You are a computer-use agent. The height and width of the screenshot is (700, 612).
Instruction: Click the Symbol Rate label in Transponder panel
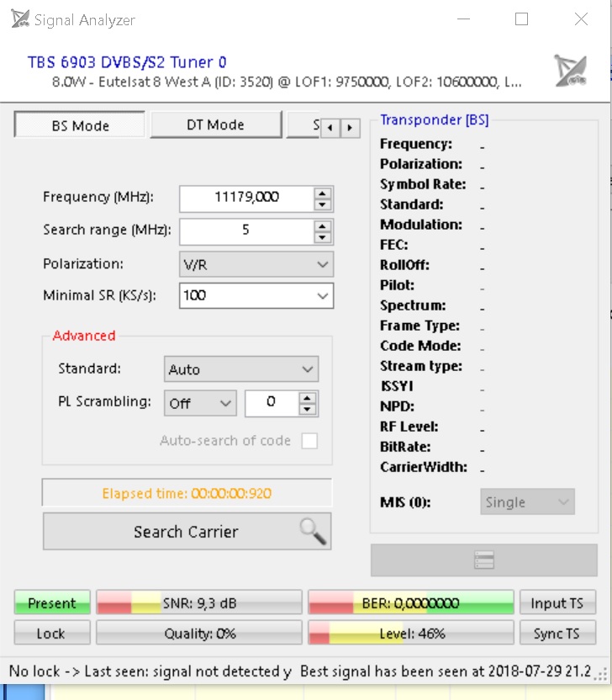(x=423, y=184)
